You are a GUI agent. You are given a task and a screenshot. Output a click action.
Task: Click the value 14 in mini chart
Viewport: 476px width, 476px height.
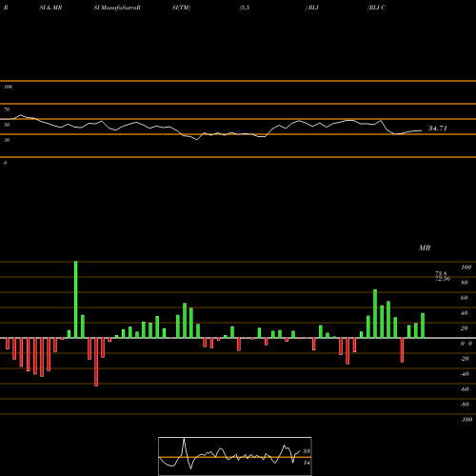coord(307,463)
